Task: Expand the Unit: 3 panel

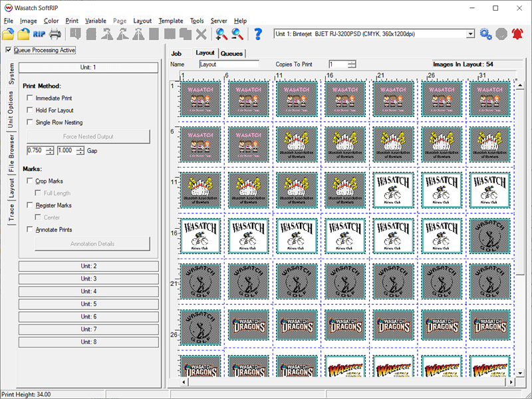Action: 88,279
